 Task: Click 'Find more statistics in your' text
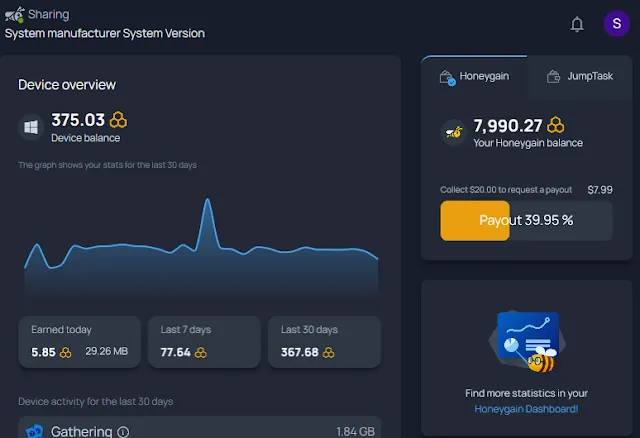pyautogui.click(x=527, y=393)
